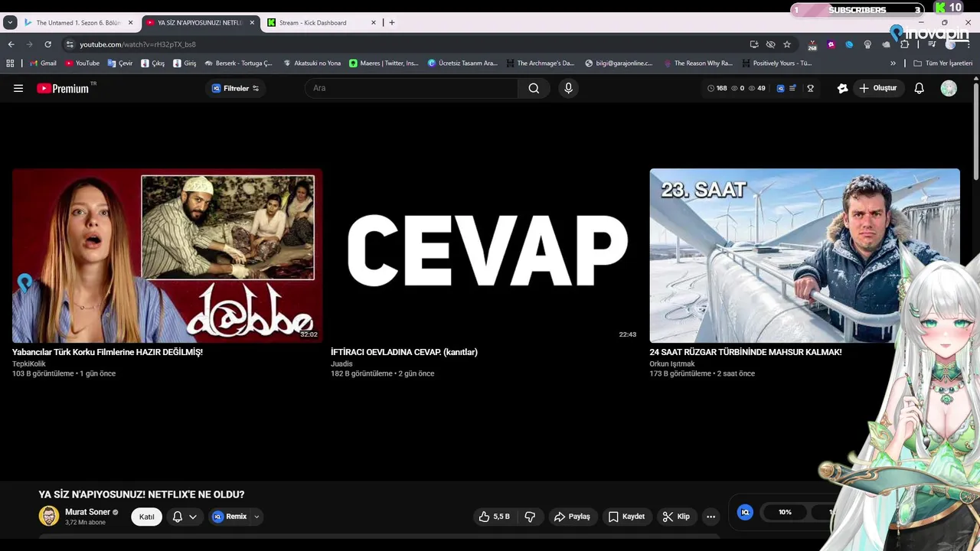Image resolution: width=980 pixels, height=551 pixels.
Task: Open the Positively Yours bookmark
Action: click(776, 64)
